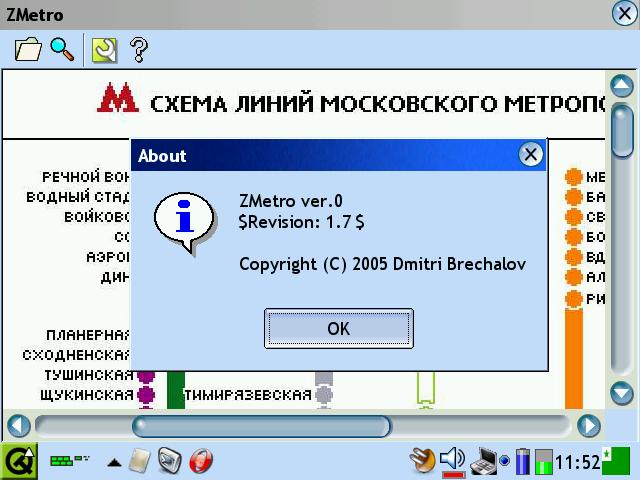Click the power plug tray icon
640x480 pixels.
423,461
